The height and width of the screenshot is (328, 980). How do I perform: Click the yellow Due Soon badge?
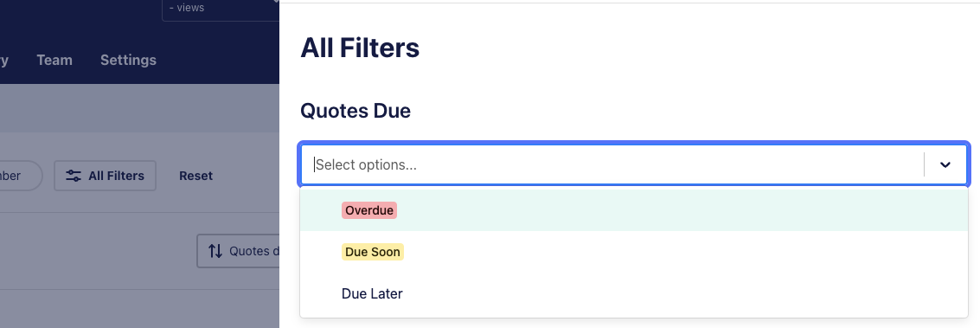(x=373, y=252)
